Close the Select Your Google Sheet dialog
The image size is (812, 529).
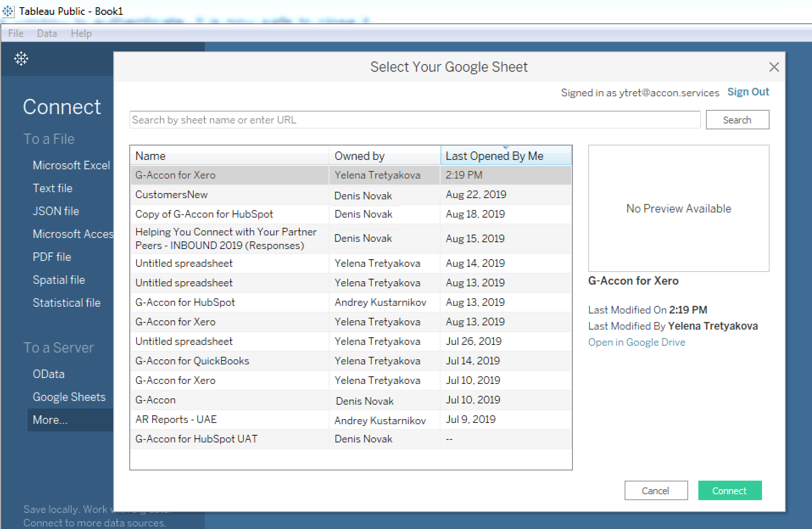tap(774, 67)
